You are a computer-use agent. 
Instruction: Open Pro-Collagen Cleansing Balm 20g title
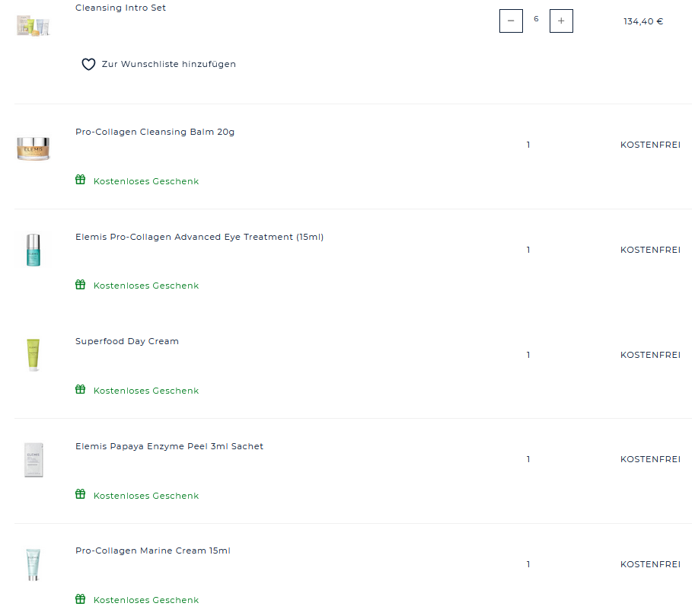point(155,132)
